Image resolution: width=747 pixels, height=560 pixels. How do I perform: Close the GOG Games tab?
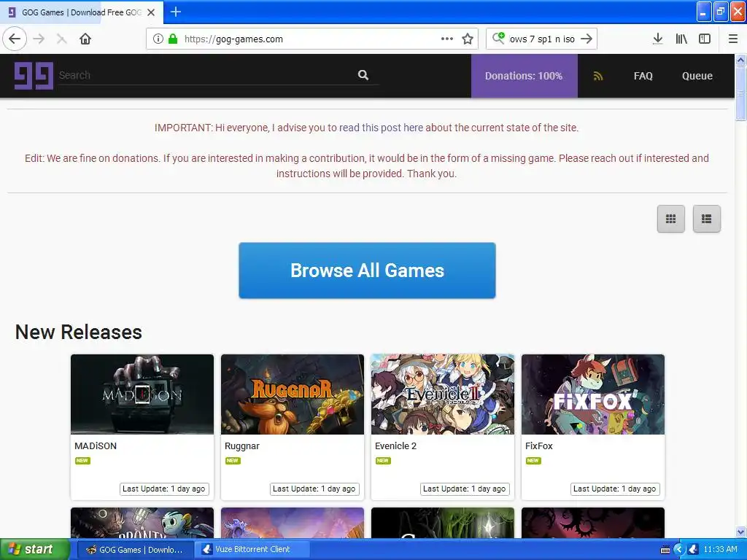tap(151, 12)
